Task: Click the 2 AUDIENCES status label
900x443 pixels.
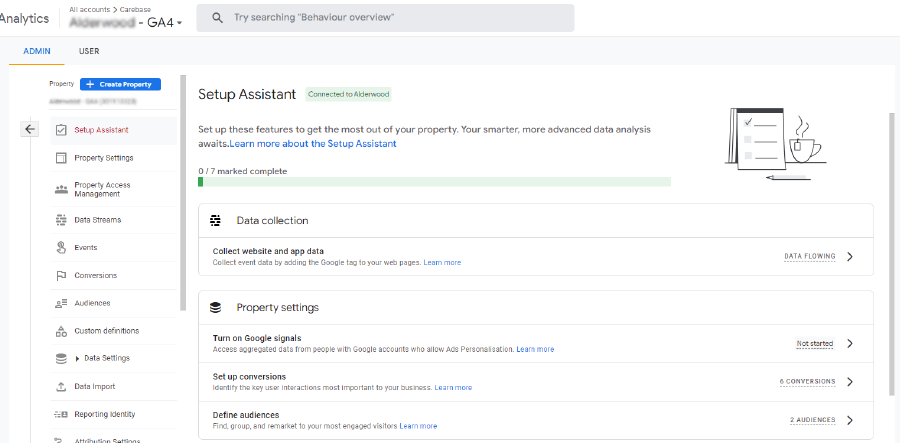Action: 812,420
